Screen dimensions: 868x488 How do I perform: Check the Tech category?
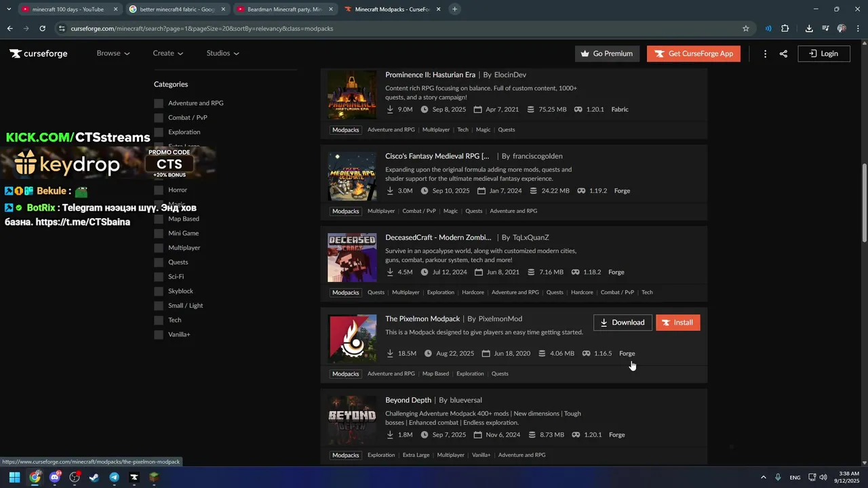(x=159, y=320)
